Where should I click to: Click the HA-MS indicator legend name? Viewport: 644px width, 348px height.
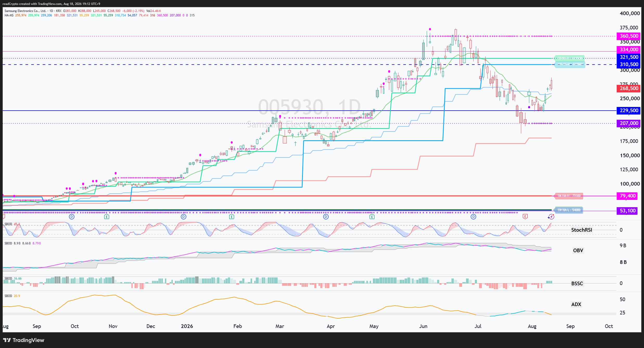tap(9, 15)
